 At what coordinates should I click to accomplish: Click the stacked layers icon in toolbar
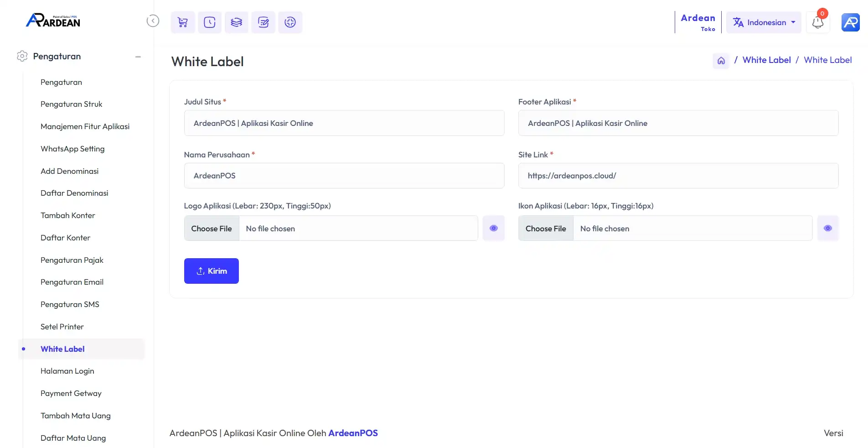237,22
